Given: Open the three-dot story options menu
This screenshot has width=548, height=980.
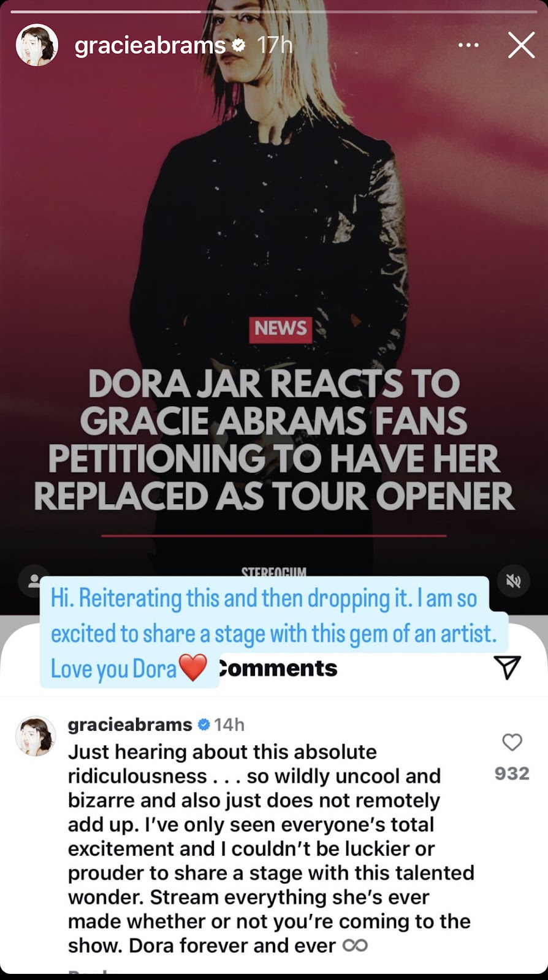Looking at the screenshot, I should tap(468, 45).
